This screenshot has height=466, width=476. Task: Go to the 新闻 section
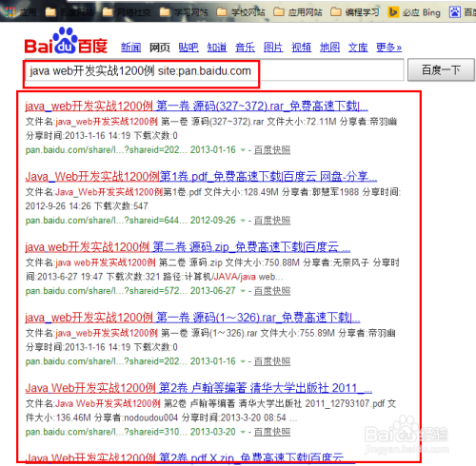pos(131,48)
